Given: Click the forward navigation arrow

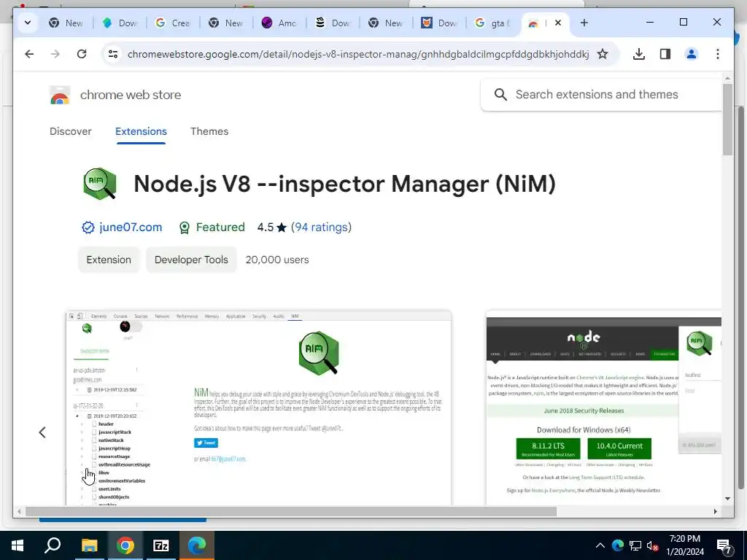Looking at the screenshot, I should [55, 54].
